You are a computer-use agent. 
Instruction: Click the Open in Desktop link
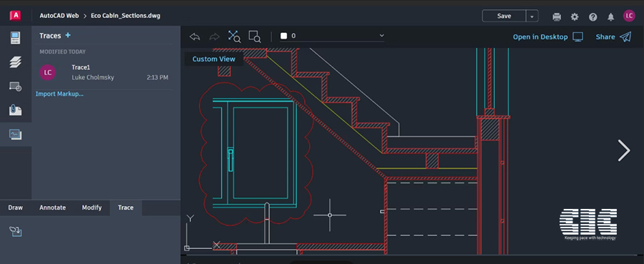pos(540,37)
